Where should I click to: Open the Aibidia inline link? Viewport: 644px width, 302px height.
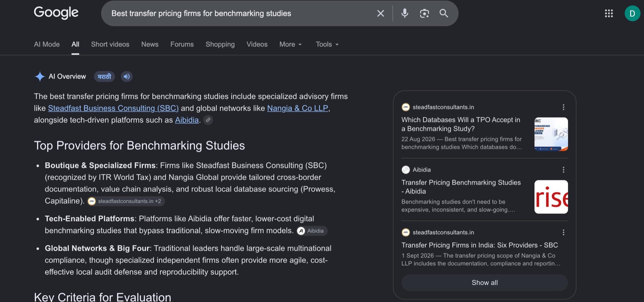[x=187, y=120]
